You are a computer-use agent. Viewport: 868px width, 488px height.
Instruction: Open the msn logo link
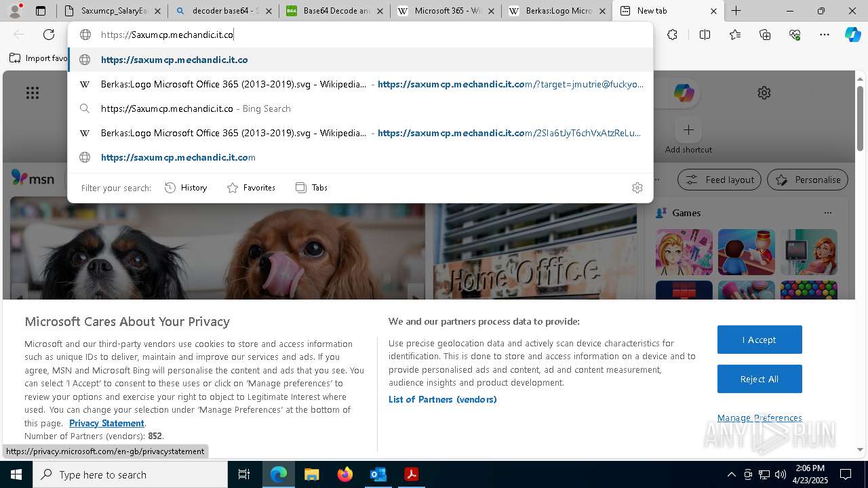click(x=33, y=178)
